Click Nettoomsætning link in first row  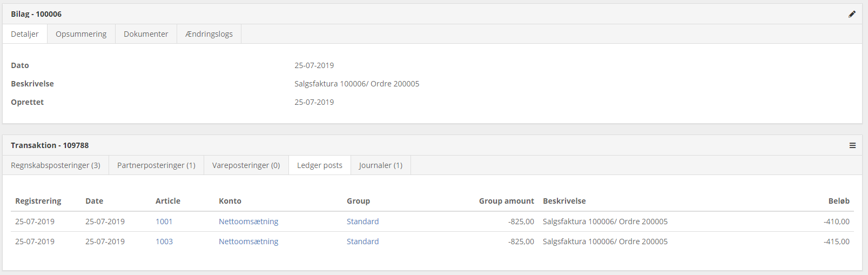pyautogui.click(x=248, y=222)
